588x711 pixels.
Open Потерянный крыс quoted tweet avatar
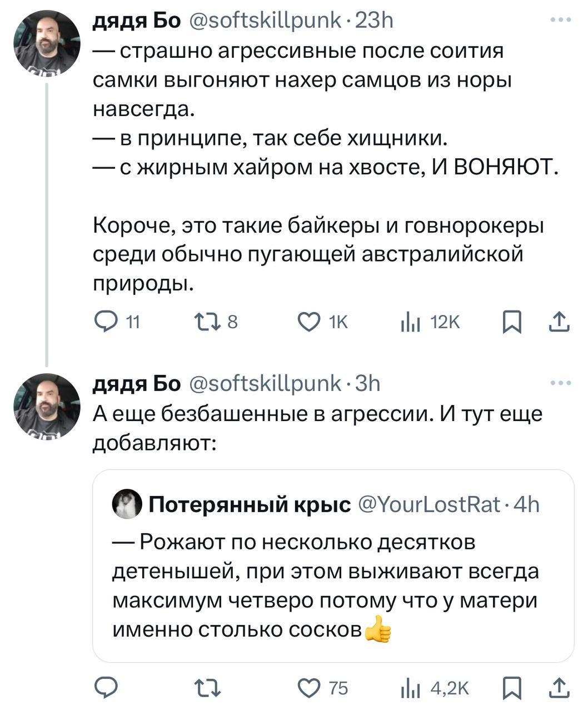(127, 504)
